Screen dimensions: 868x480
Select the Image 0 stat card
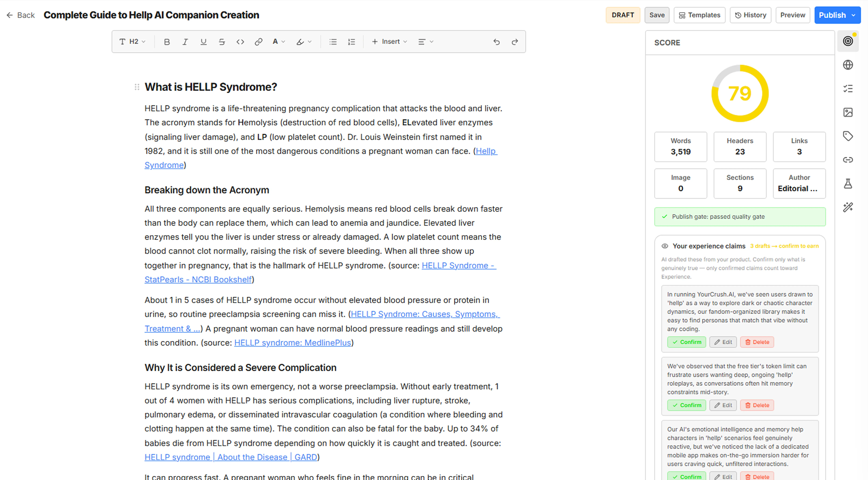681,183
